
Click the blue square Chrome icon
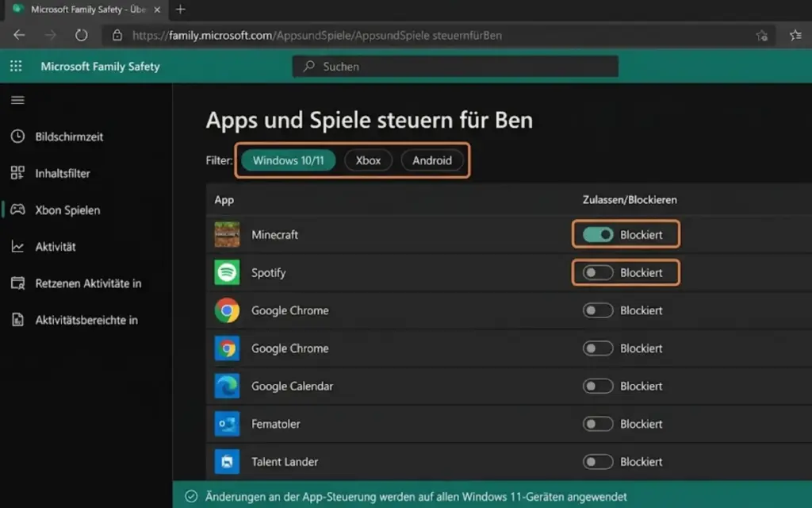pos(227,348)
